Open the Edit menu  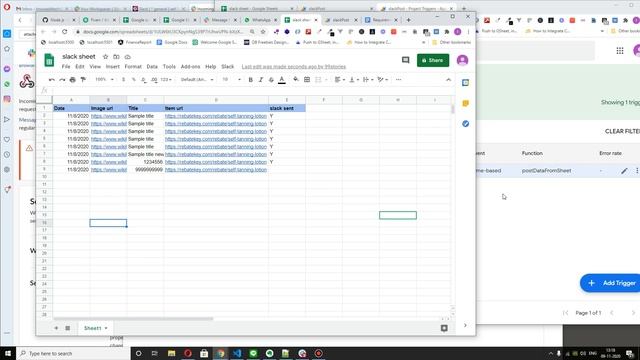(80, 67)
